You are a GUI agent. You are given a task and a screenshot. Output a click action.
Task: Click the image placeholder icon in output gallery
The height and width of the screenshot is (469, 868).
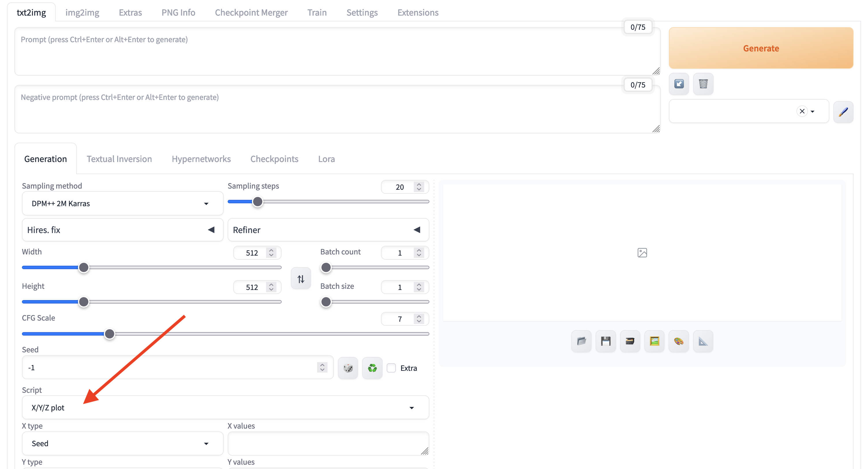[642, 252]
